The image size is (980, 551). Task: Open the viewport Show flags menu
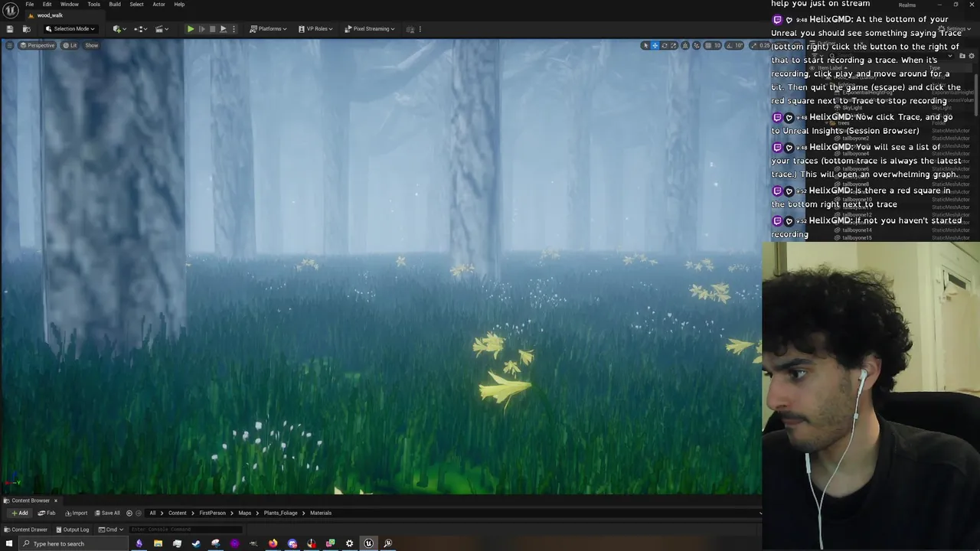coord(91,45)
